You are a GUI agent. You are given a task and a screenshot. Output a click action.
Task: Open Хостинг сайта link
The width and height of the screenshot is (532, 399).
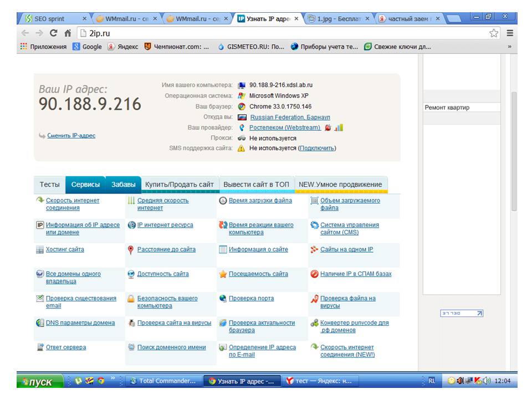click(x=65, y=249)
